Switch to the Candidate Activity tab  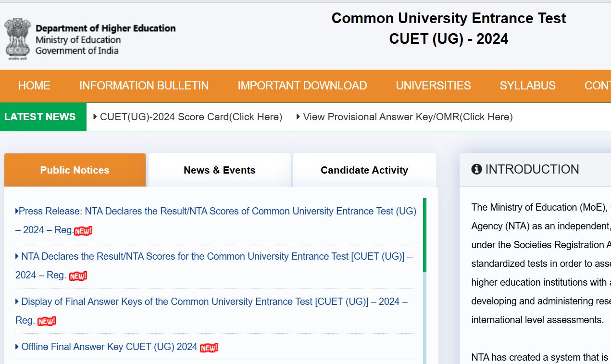pos(364,170)
